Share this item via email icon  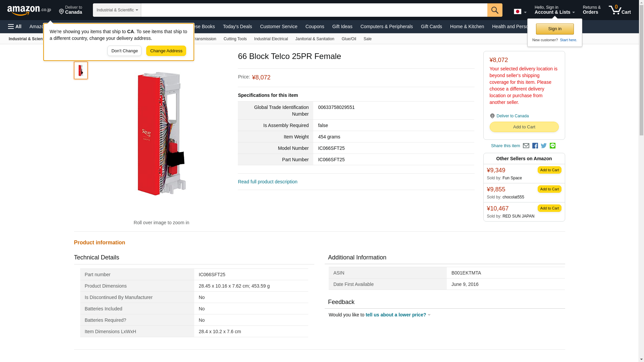coord(526,146)
